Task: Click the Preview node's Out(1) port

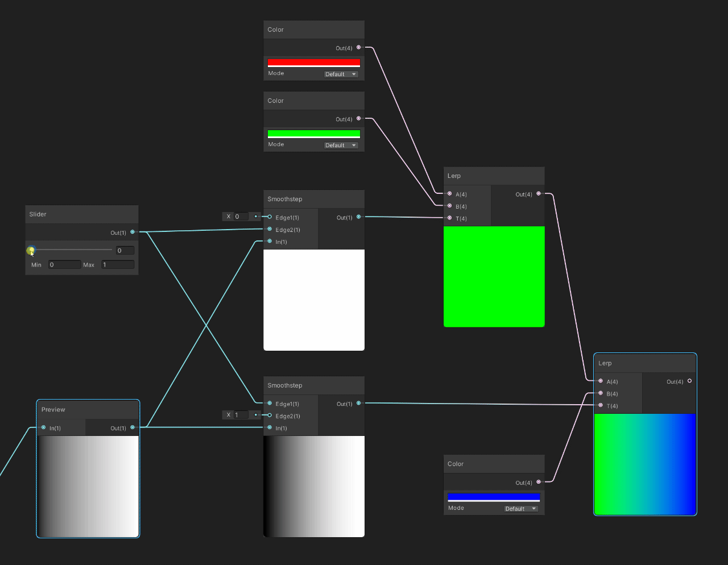Action: [133, 427]
